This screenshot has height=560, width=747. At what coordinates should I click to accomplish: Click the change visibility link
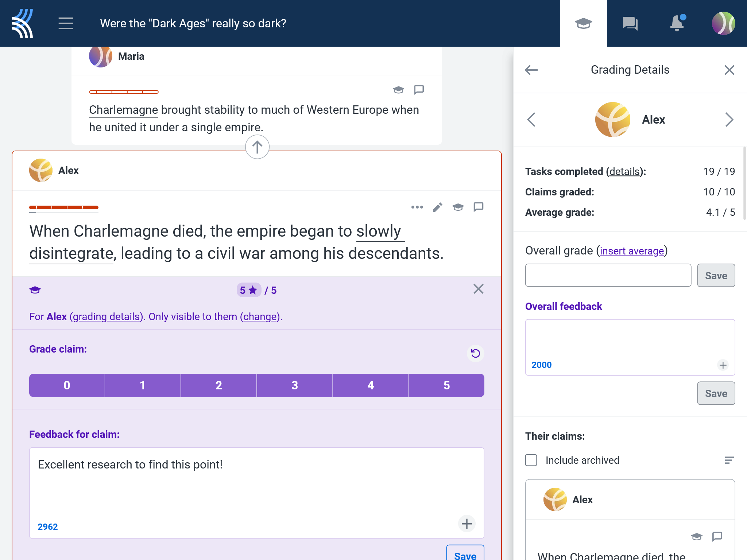coord(260,316)
